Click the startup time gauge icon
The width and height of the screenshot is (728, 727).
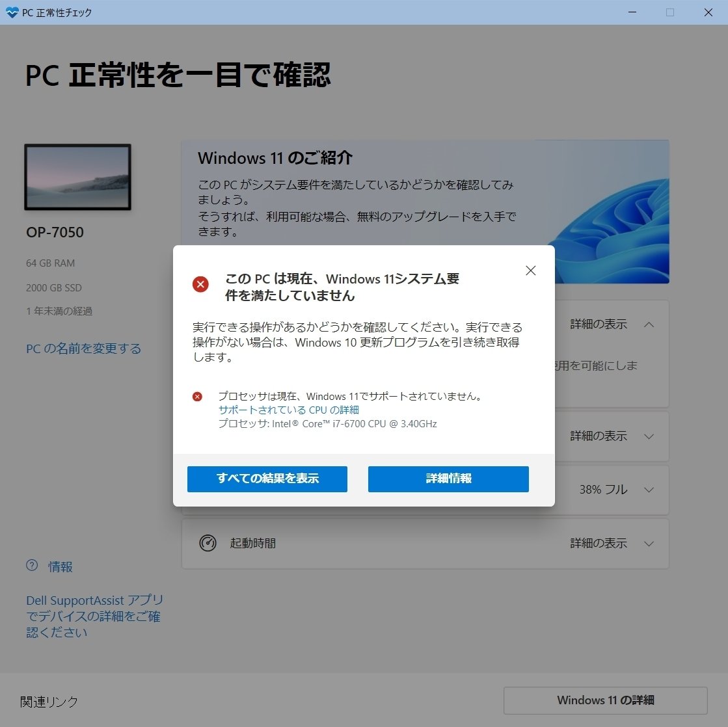(x=208, y=542)
